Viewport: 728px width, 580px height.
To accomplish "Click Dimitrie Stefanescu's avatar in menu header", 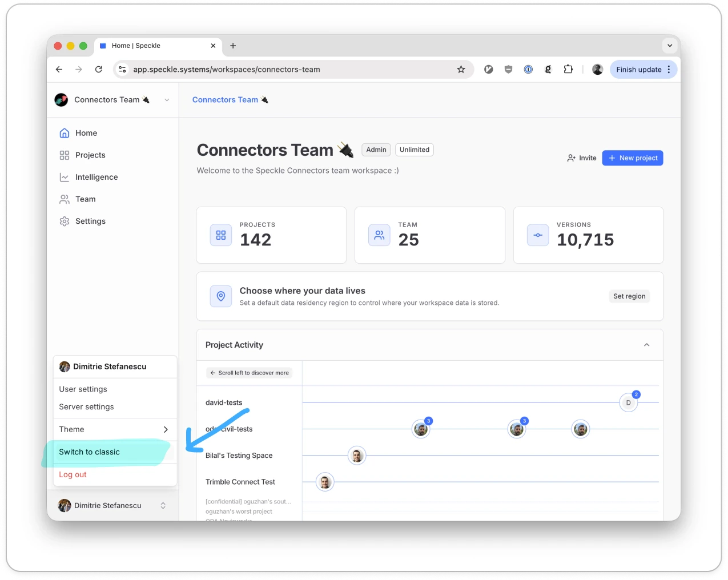I will [x=65, y=366].
